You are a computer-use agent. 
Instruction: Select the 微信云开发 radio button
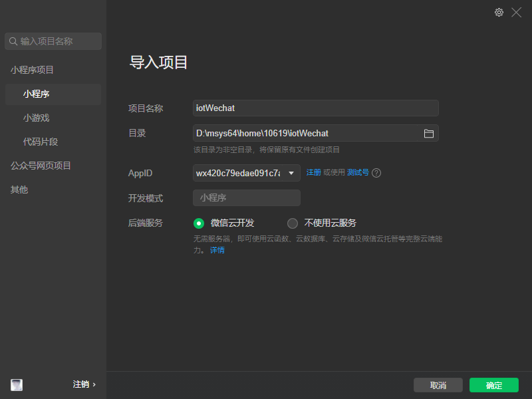[x=199, y=223]
